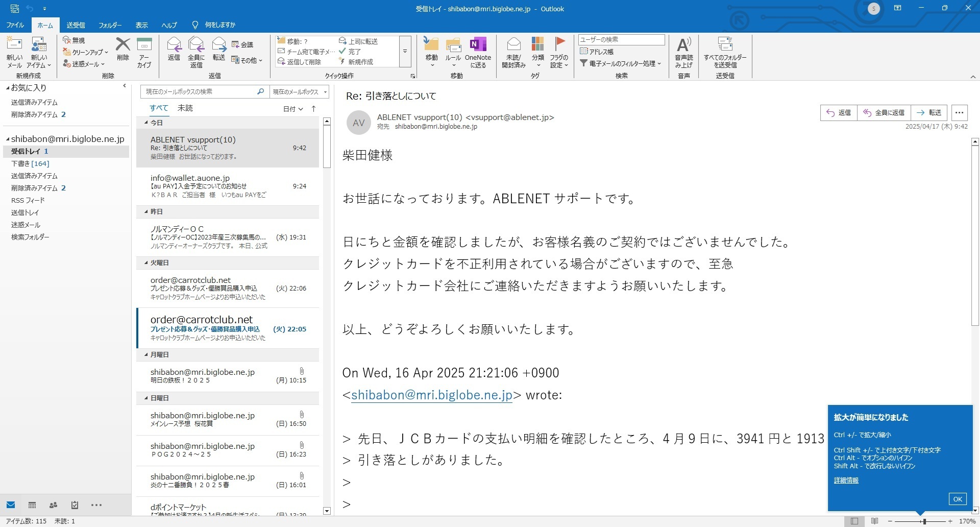980x527 pixels.
Task: Open the 新しいアイテム icon menu
Action: (x=39, y=53)
